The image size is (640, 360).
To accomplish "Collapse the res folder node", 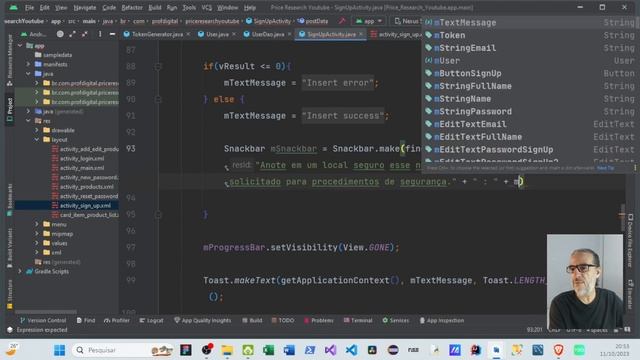I will point(28,120).
